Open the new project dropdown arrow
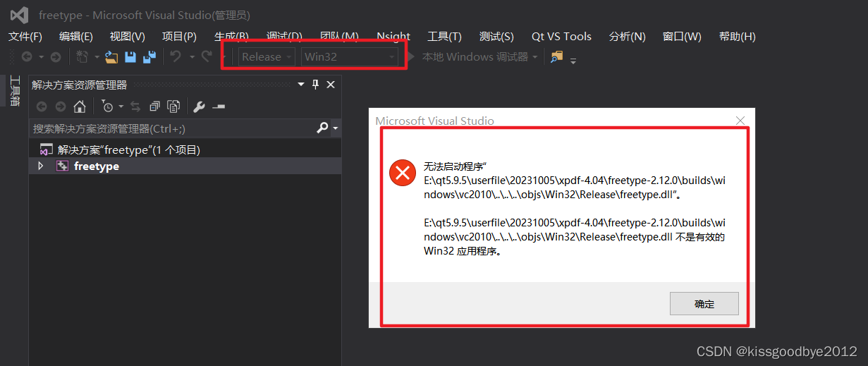This screenshot has width=868, height=366. 96,57
